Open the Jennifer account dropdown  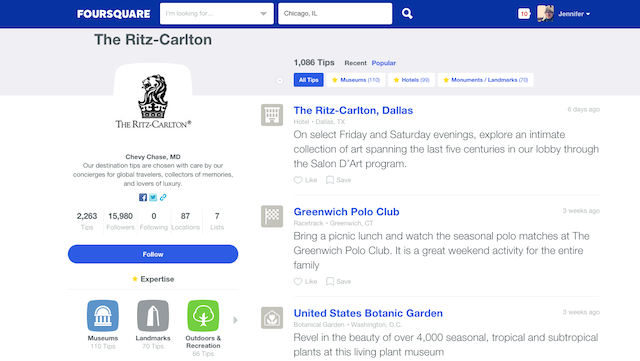coord(574,14)
